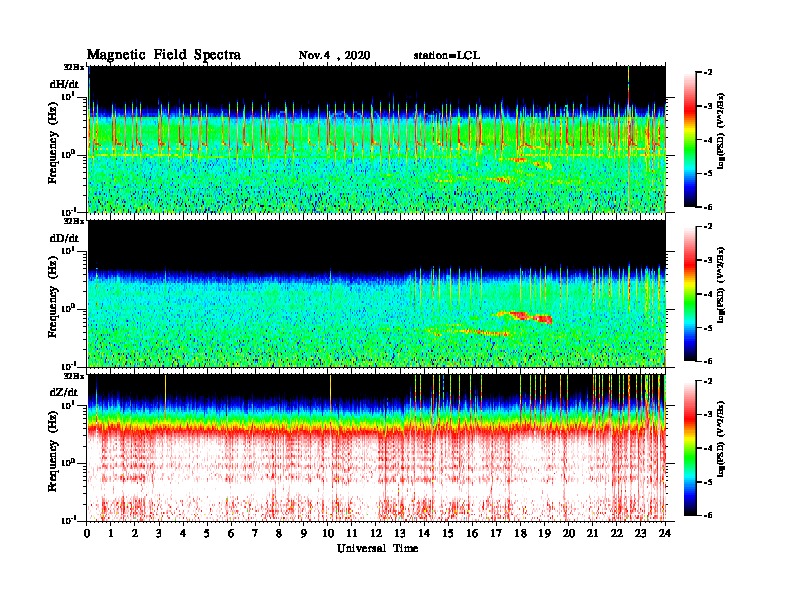
Task: Click hour tick label "5" on time axis
Action: tap(207, 533)
